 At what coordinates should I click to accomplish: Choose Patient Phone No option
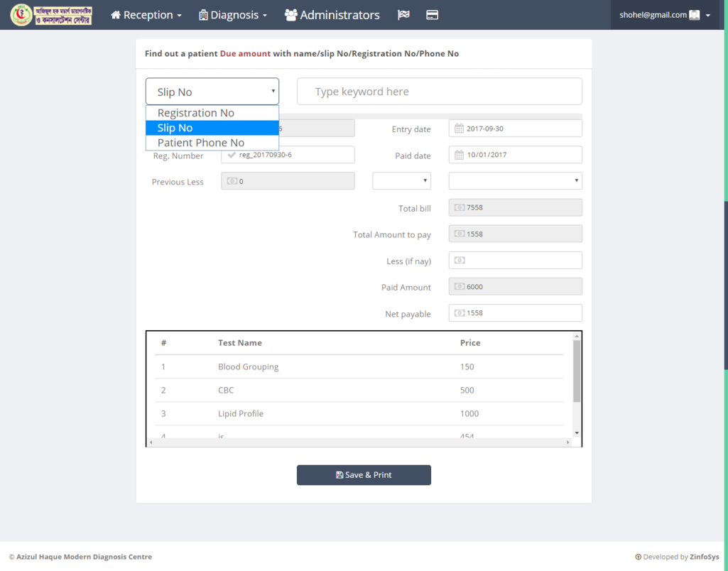201,143
